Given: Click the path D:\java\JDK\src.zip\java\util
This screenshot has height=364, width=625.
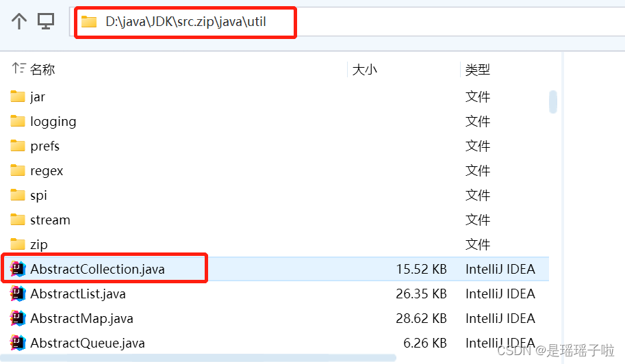Looking at the screenshot, I should click(186, 21).
